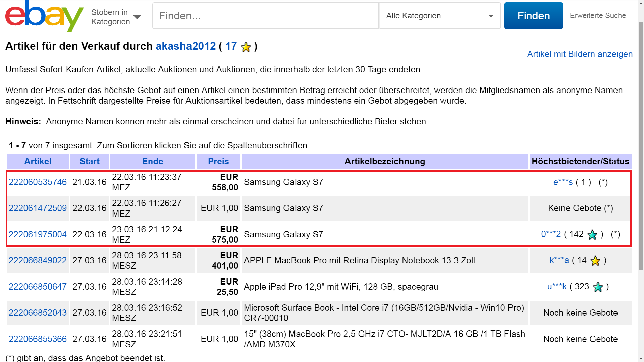Click price EUR 25,50
The image size is (644, 362).
click(x=227, y=287)
